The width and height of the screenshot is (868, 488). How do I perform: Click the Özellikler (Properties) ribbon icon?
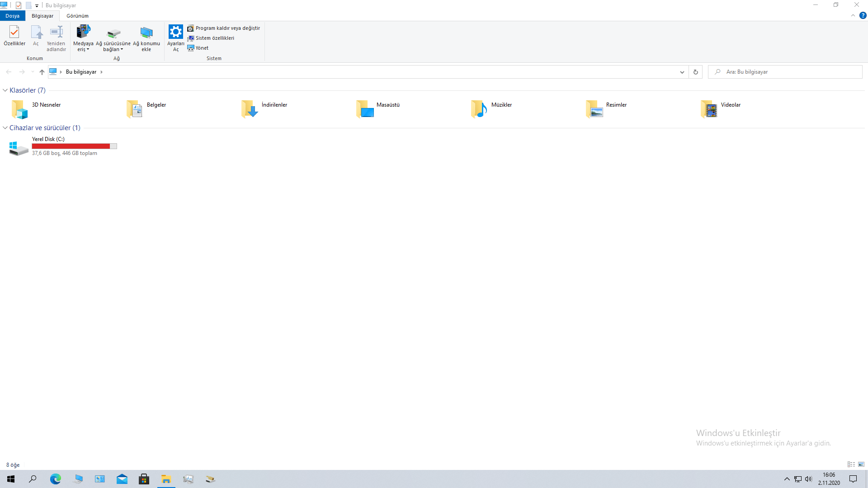tap(14, 33)
